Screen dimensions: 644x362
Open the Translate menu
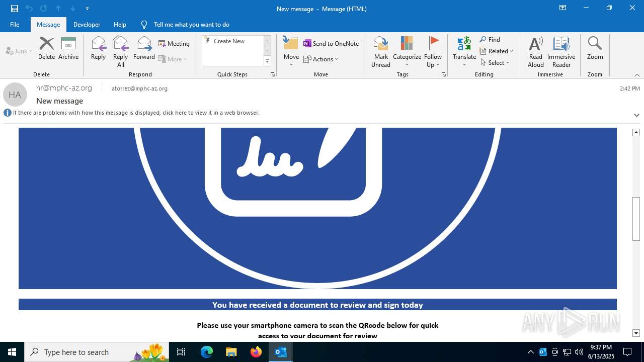[x=464, y=52]
